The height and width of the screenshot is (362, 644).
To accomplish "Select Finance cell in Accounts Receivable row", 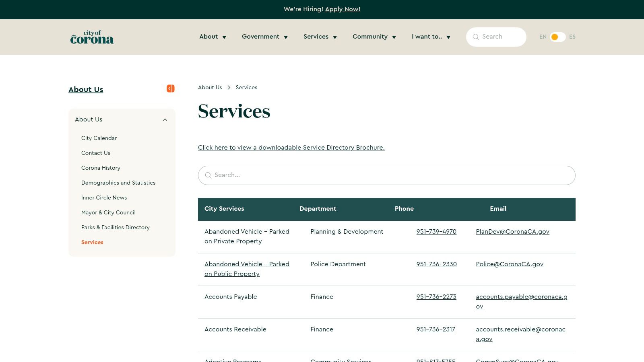I will pyautogui.click(x=322, y=329).
